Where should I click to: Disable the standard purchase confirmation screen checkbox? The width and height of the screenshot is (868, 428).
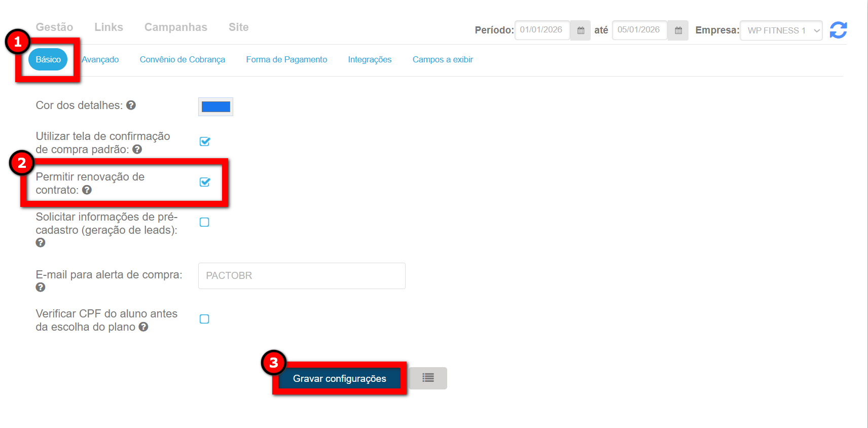pyautogui.click(x=204, y=141)
